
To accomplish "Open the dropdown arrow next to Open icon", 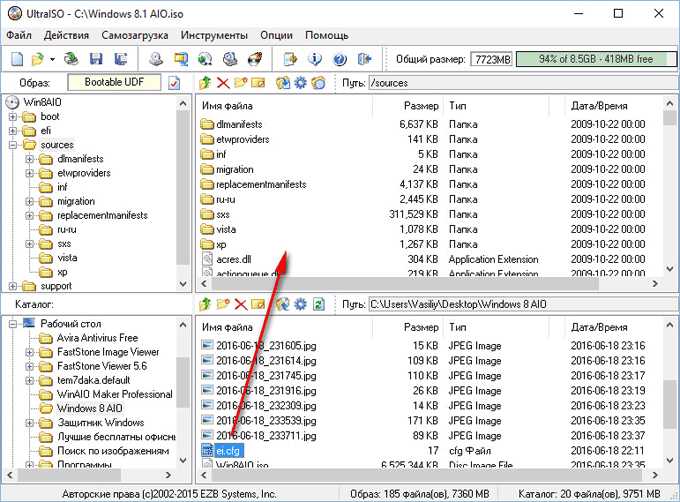I will click(52, 59).
